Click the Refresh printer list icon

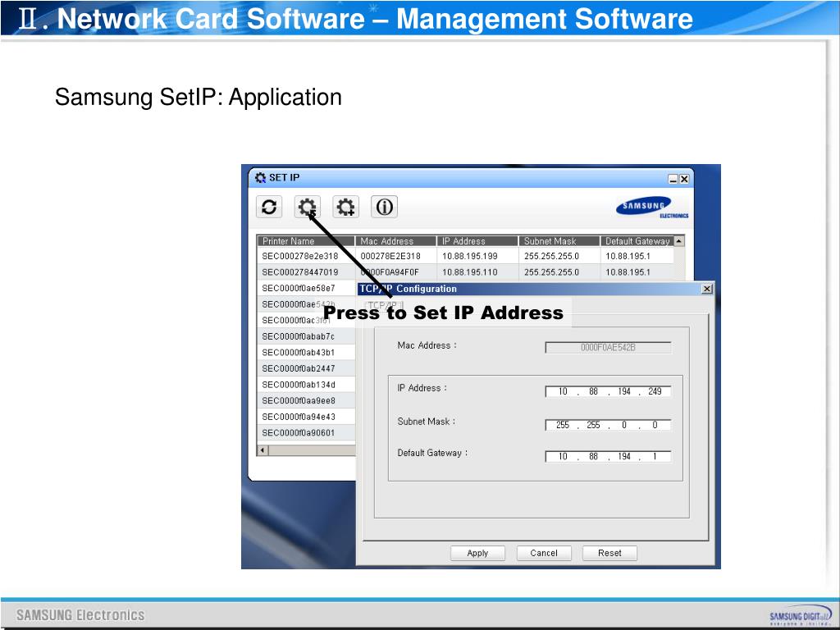click(x=269, y=207)
